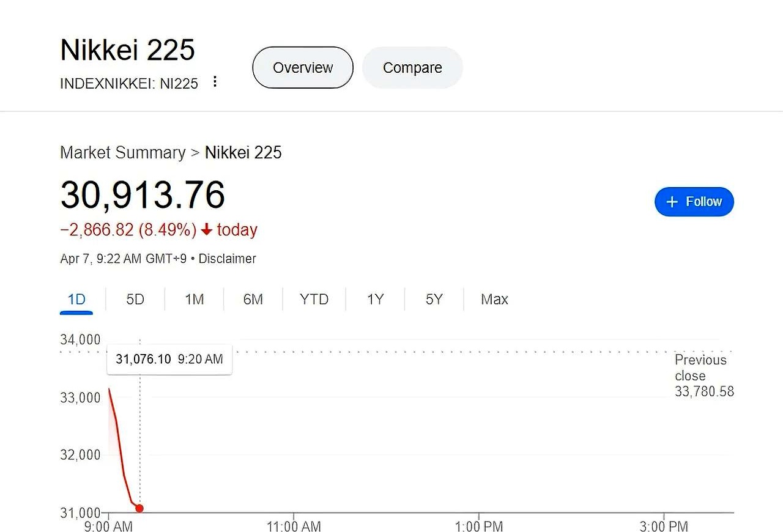
Task: Select the 1D time range
Action: [x=76, y=299]
